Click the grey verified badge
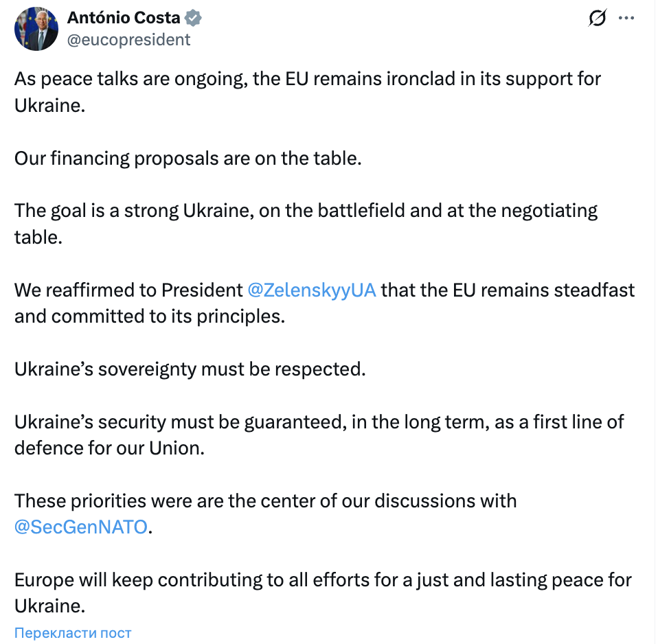 (194, 19)
